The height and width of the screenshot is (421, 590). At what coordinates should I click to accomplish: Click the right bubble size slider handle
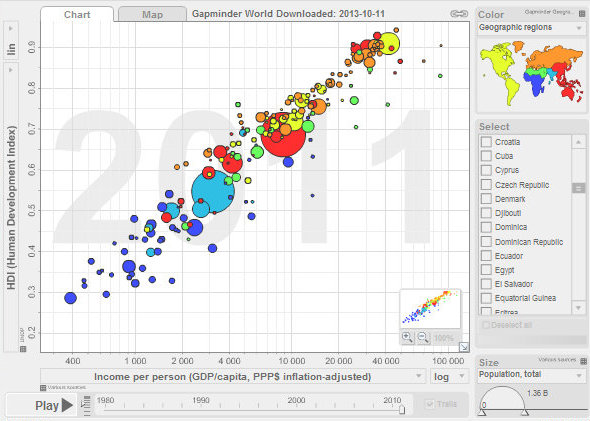pos(525,413)
